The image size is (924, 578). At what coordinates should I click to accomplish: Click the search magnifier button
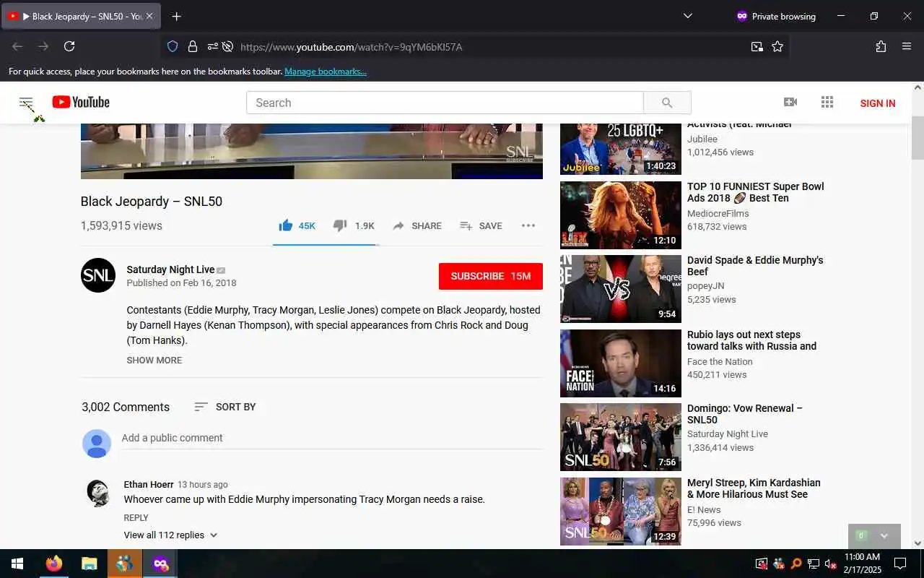tap(667, 103)
